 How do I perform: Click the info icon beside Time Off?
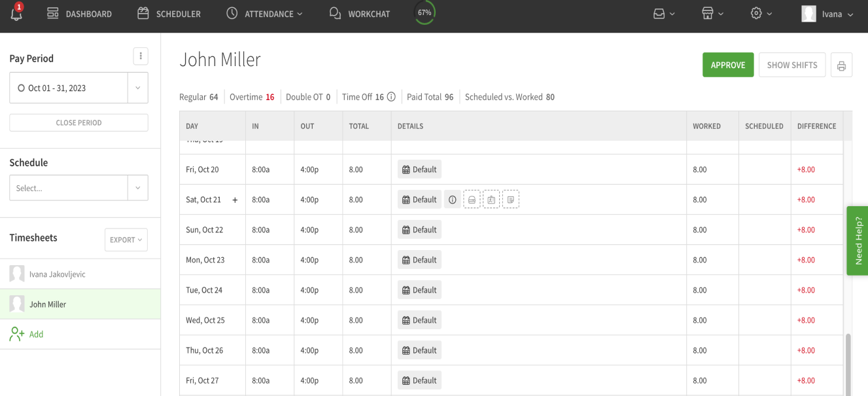click(x=391, y=97)
